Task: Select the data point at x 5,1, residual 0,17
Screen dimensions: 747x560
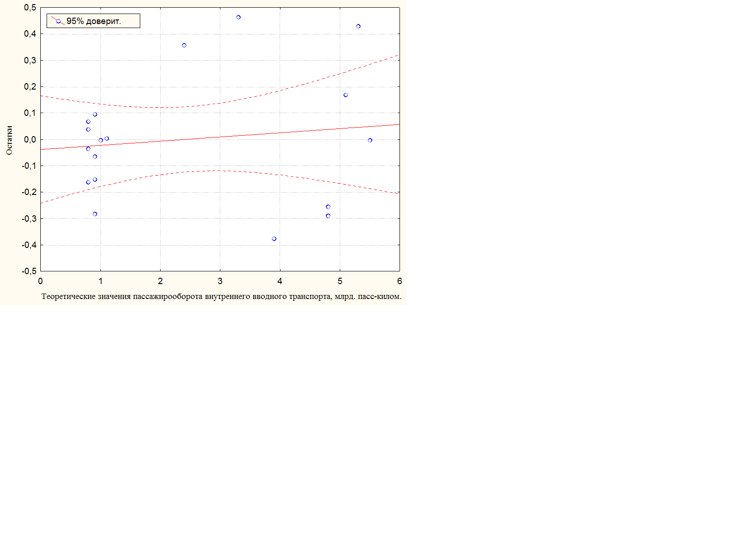Action: point(346,95)
